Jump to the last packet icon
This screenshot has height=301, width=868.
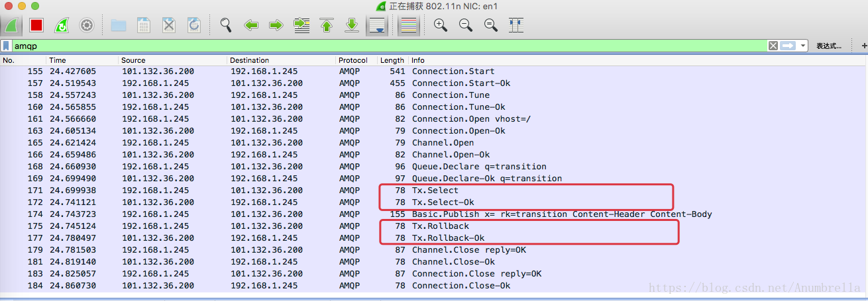coord(352,26)
